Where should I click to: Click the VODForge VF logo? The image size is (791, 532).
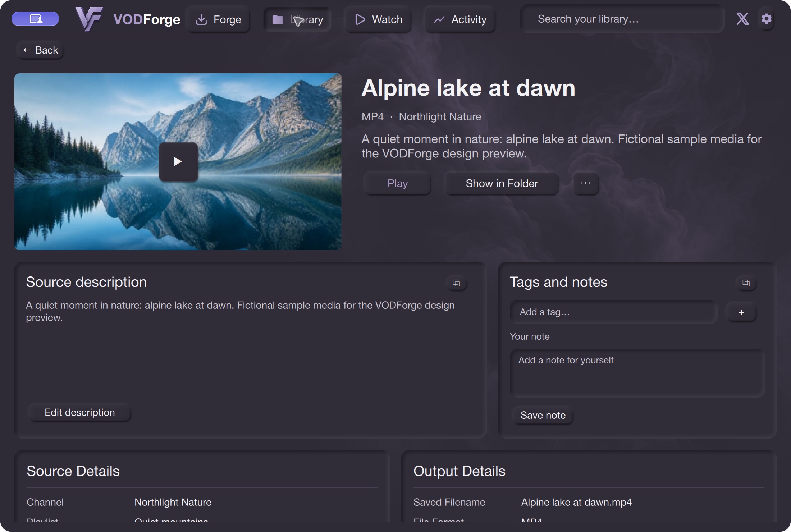point(89,19)
